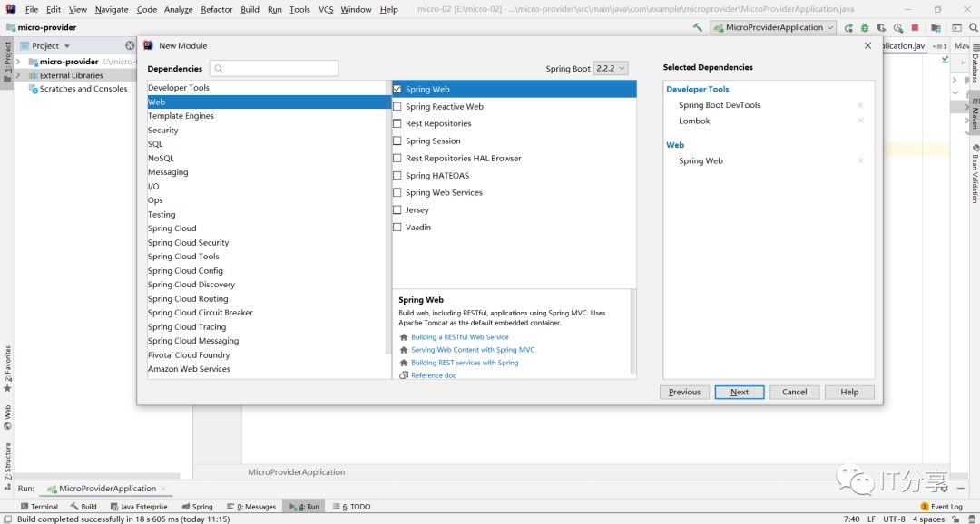
Task: Open the editor tabs overflow list dropdown
Action: coord(941,46)
